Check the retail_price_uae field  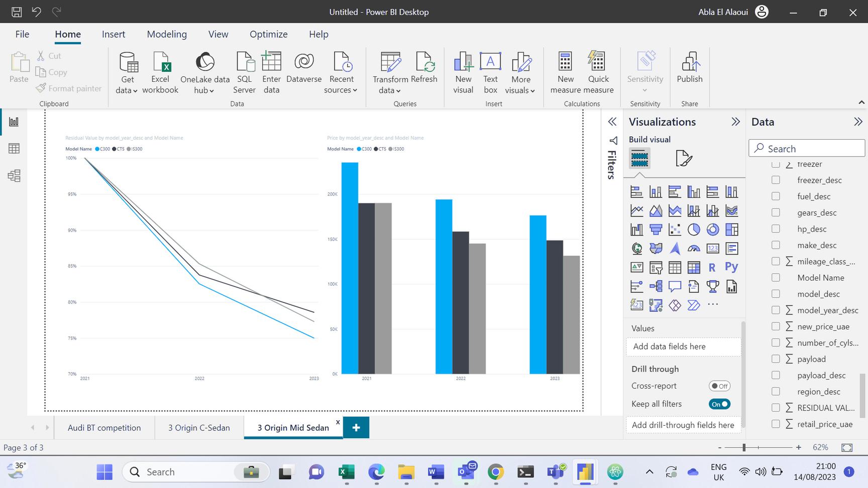click(776, 424)
